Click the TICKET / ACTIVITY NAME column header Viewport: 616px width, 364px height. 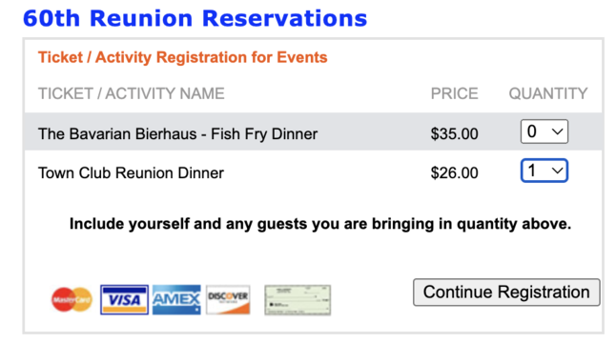point(132,93)
